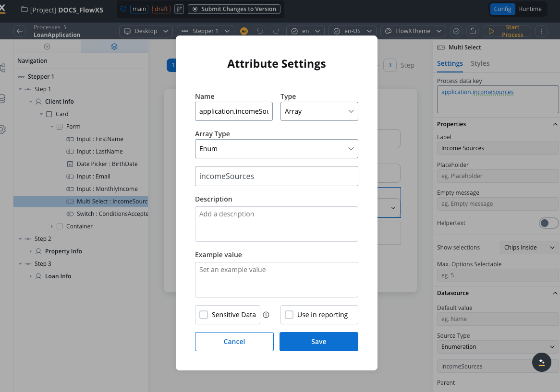Screen dimensions: 560x392
Task: Open the Stepper 1 selector dropdown
Action: [x=206, y=31]
